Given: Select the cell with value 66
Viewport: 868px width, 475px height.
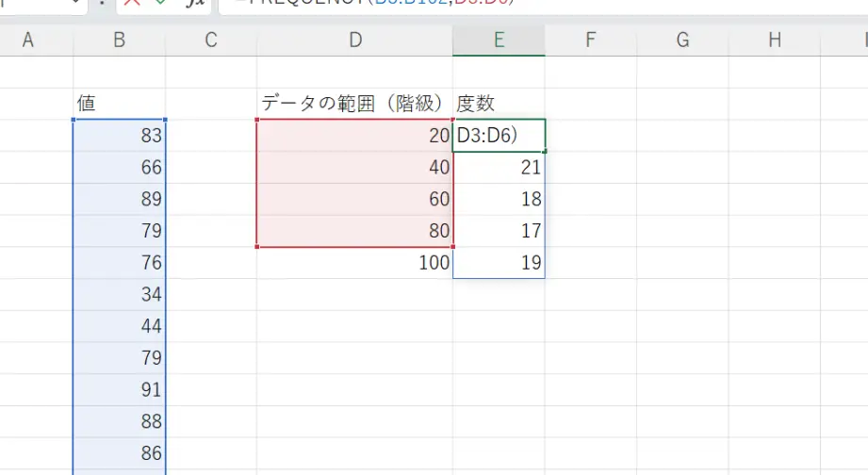Looking at the screenshot, I should pos(119,167).
